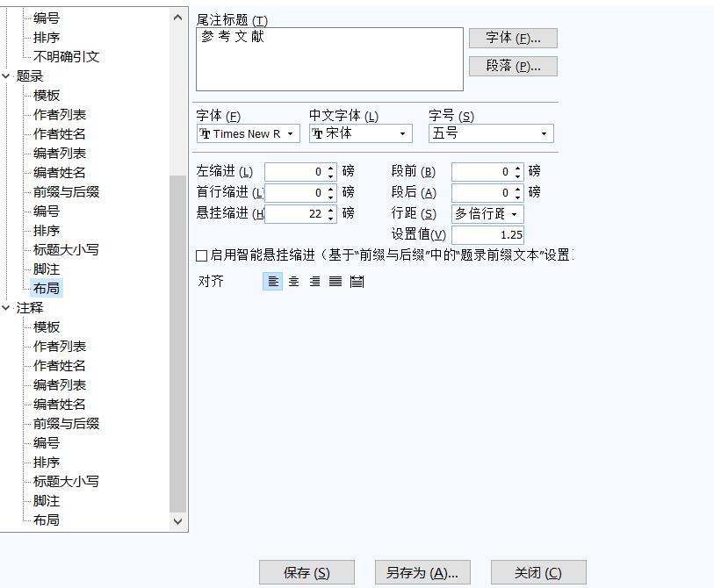Select 作者姓名 under 注释
Viewport: 714px width, 588px height.
(x=60, y=365)
